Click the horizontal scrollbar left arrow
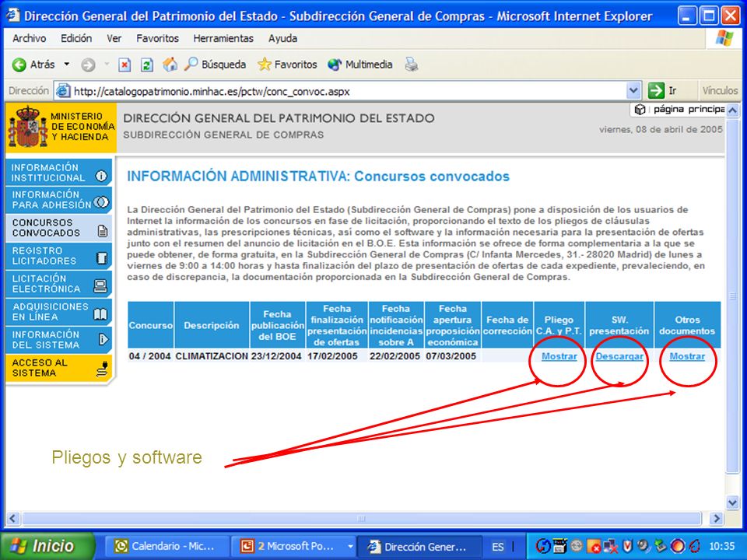The image size is (747, 560). click(x=12, y=518)
